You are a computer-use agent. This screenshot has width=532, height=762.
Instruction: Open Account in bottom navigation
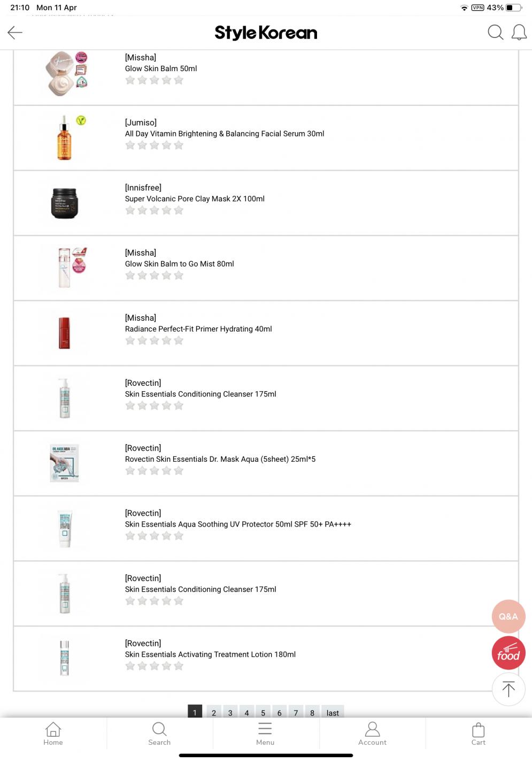(x=372, y=734)
